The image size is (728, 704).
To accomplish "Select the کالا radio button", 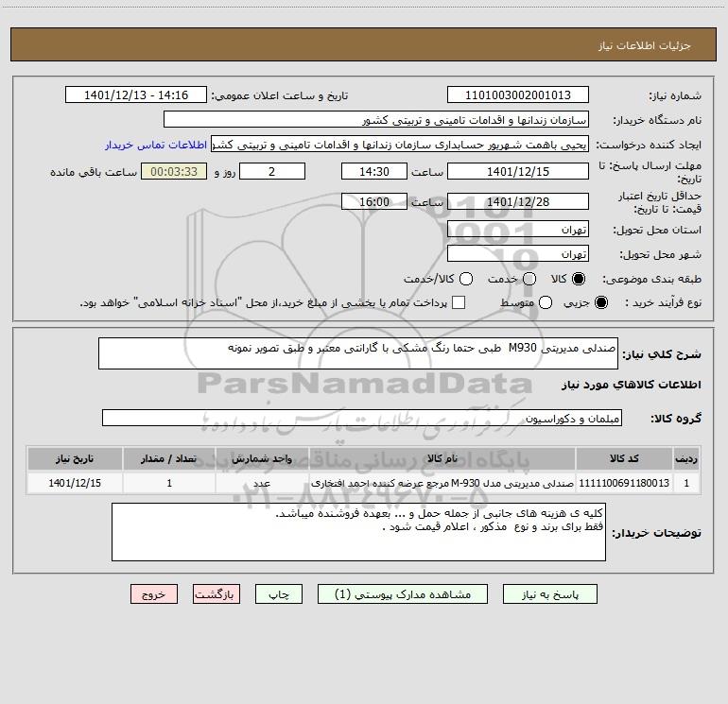I will [x=579, y=279].
